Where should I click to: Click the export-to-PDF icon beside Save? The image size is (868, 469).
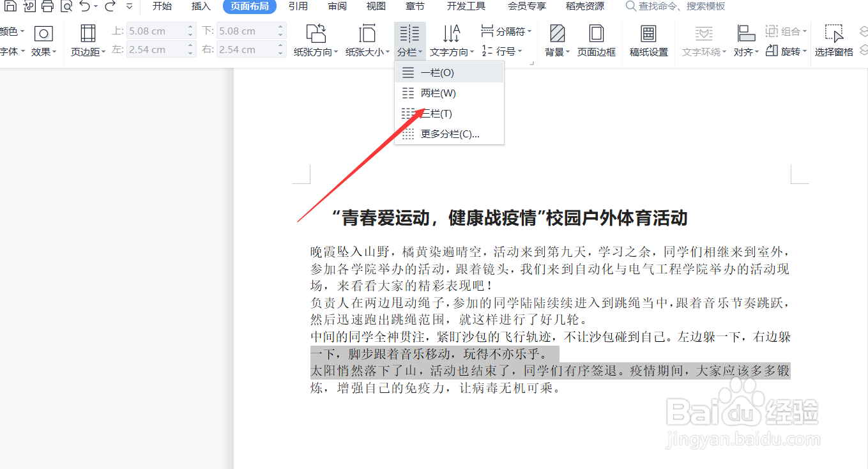tap(29, 6)
